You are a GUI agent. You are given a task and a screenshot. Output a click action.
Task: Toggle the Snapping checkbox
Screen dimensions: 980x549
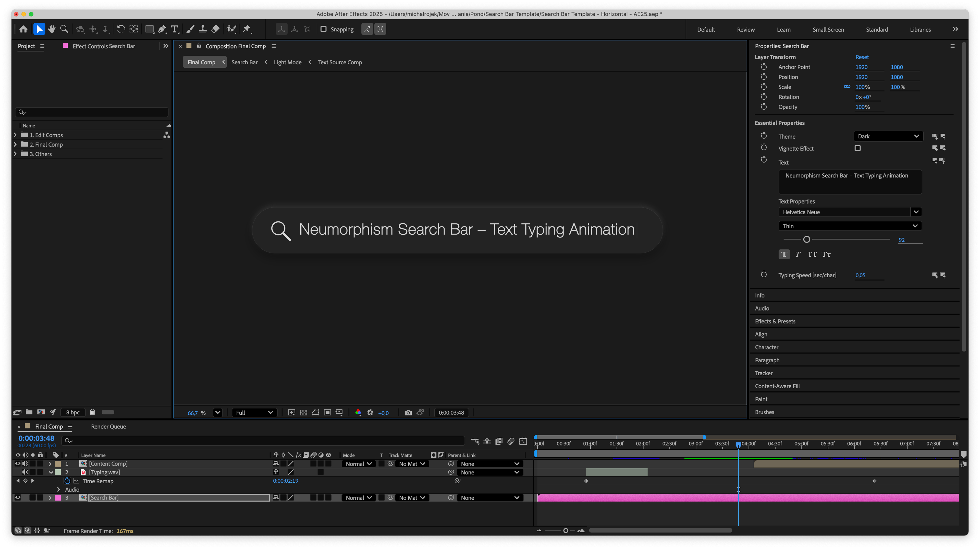(x=324, y=29)
